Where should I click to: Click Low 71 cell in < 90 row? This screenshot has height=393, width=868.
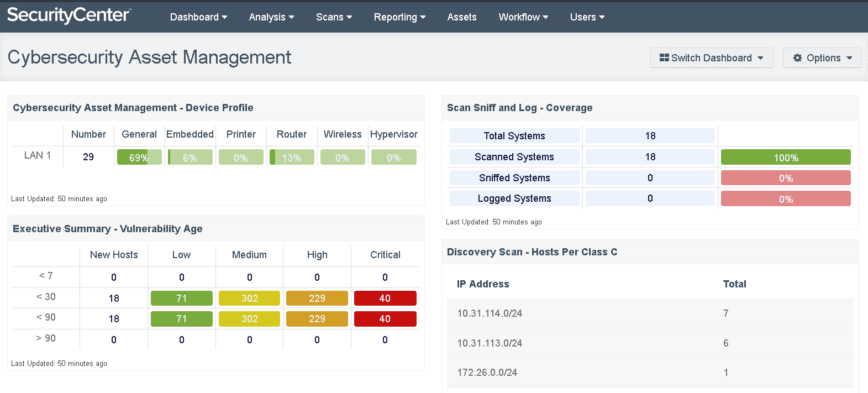click(182, 319)
